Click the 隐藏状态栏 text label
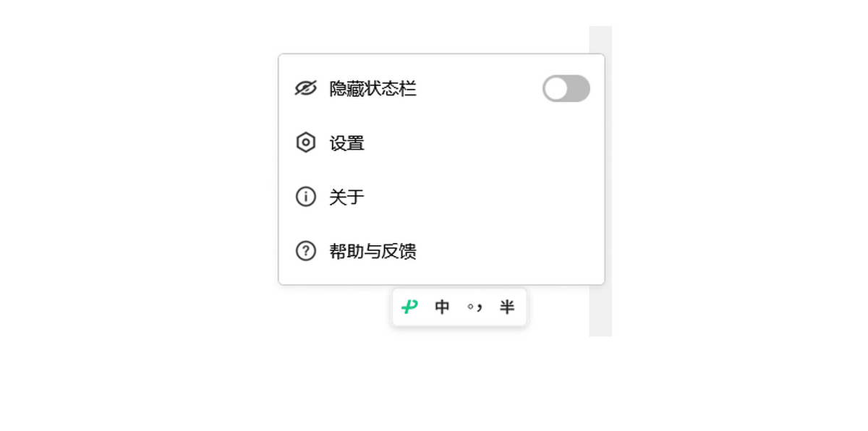This screenshot has height=431, width=868. [x=374, y=88]
